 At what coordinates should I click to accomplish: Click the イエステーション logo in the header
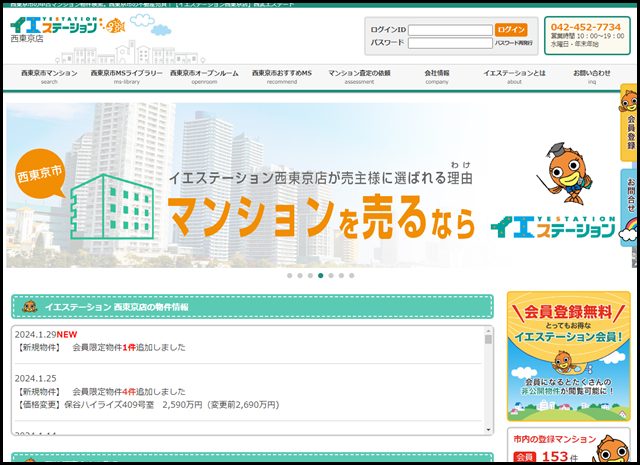coord(54,25)
